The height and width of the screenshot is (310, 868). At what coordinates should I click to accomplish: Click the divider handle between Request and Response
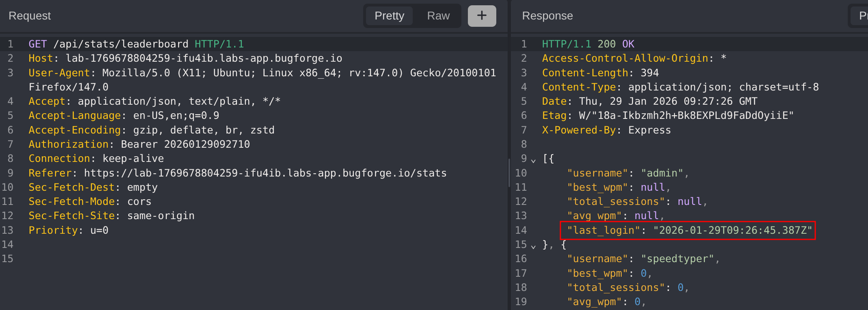[509, 172]
